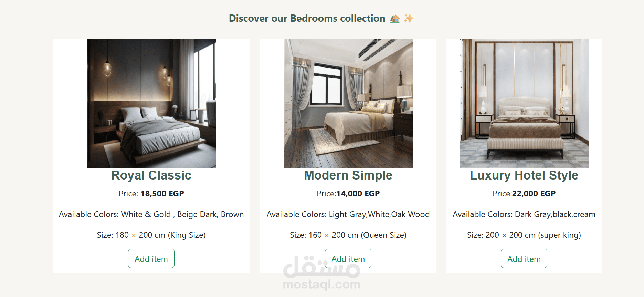Click the house emoji in the heading

point(395,18)
